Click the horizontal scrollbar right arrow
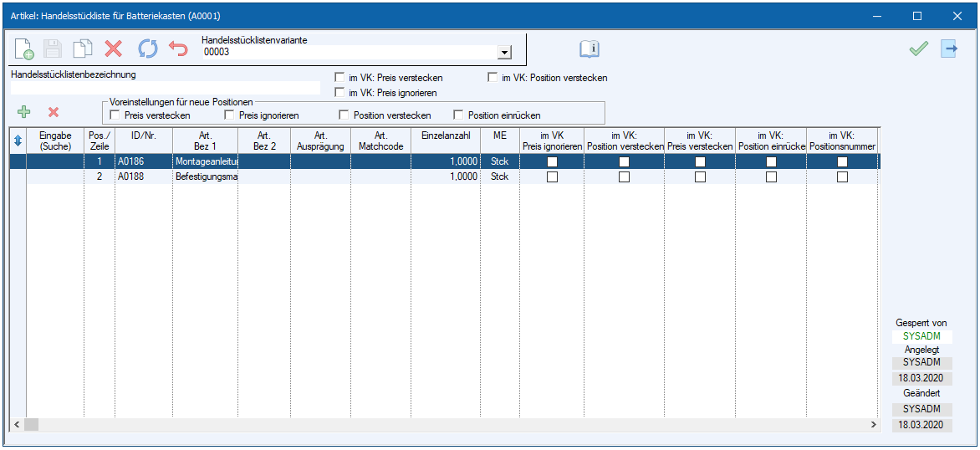Viewport: 980px width, 450px height. pyautogui.click(x=874, y=425)
